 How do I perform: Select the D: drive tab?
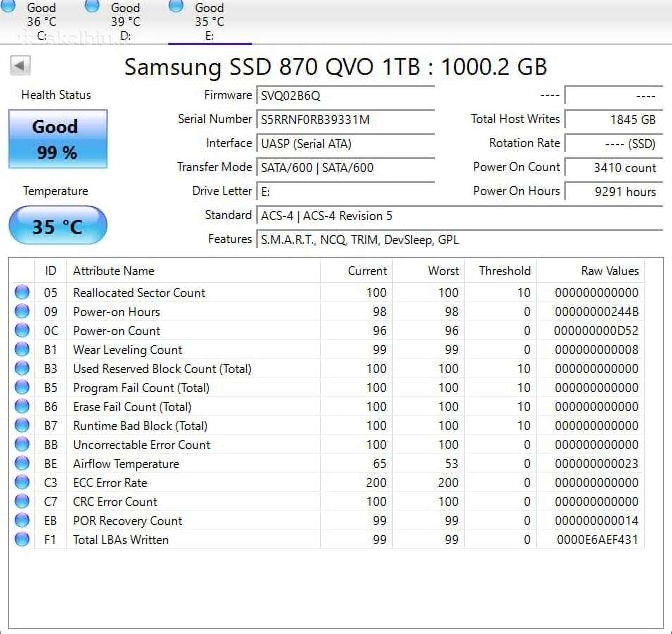tap(125, 21)
